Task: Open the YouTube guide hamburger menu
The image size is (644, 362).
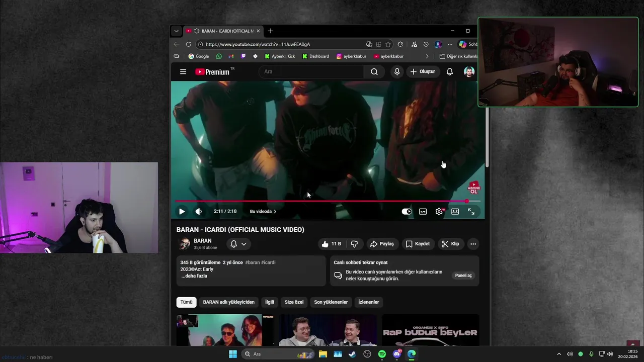Action: coord(183,72)
